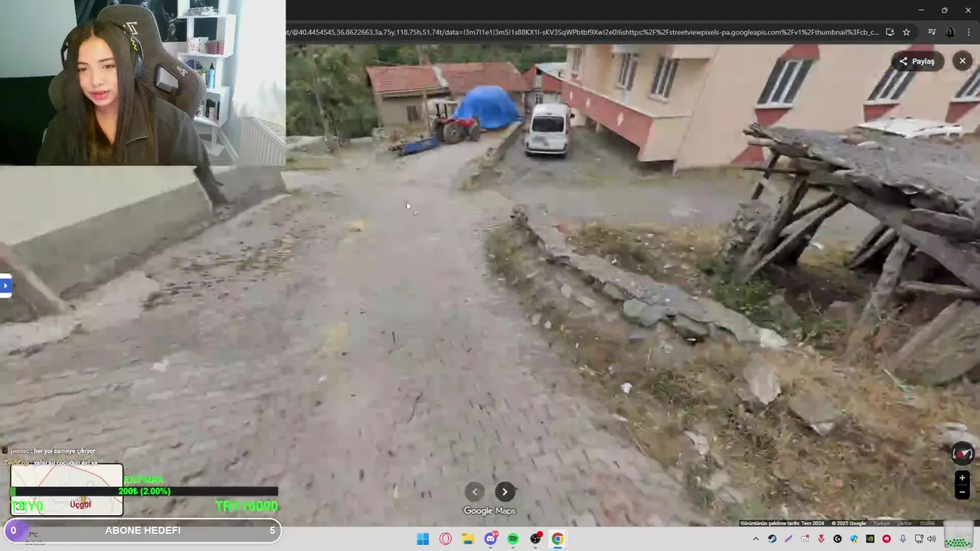Viewport: 980px width, 551px height.
Task: Bookmark this page with the star icon
Action: pyautogui.click(x=906, y=32)
